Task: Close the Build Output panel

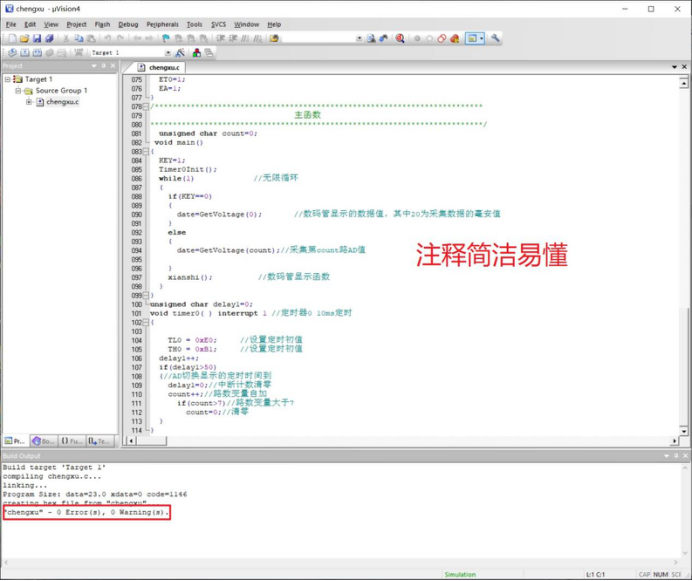Action: (x=685, y=456)
